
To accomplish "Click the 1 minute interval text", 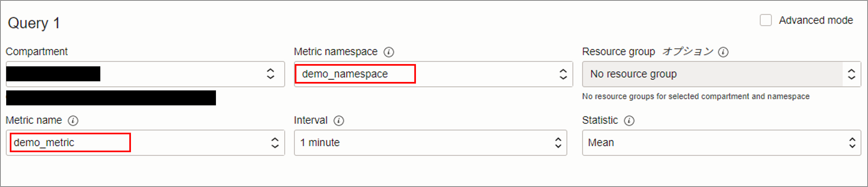I will pos(320,142).
